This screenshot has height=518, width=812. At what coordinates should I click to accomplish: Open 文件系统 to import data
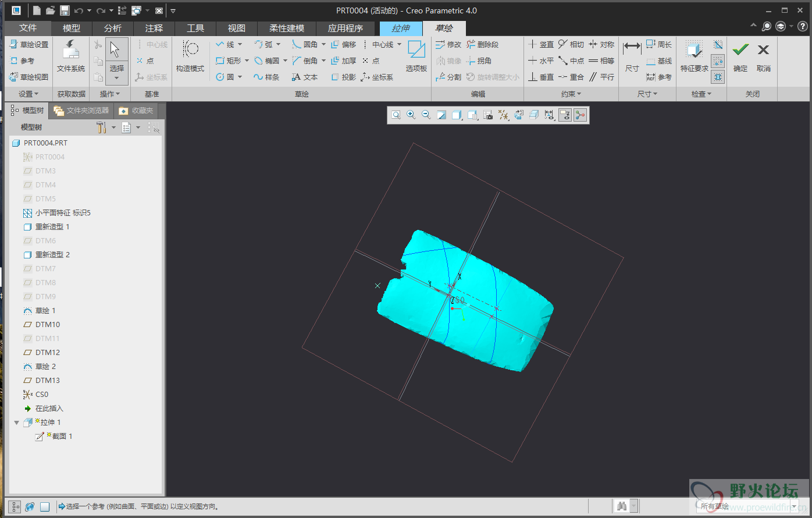tap(71, 57)
